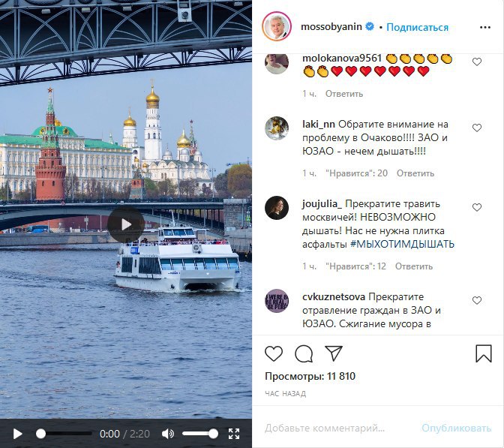Screen dimensions: 504x448
Task: Play the video using center play button
Action: pos(126,224)
